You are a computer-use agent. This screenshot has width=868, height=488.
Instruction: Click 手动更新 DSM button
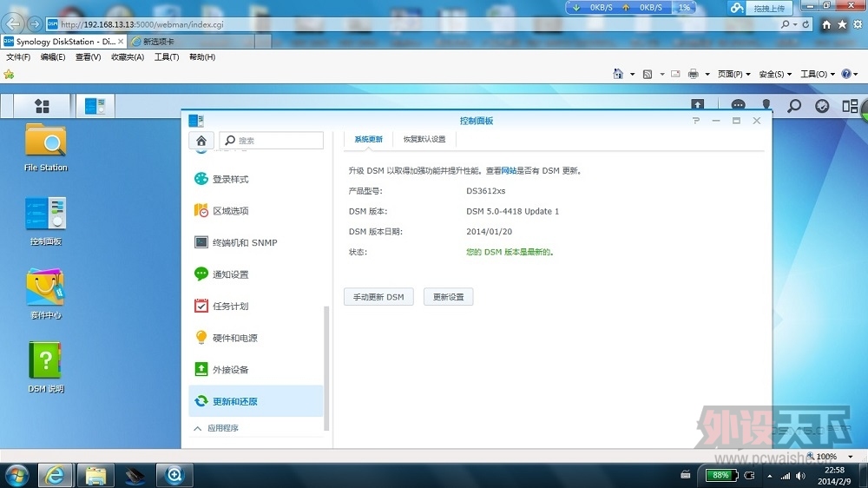coord(378,297)
